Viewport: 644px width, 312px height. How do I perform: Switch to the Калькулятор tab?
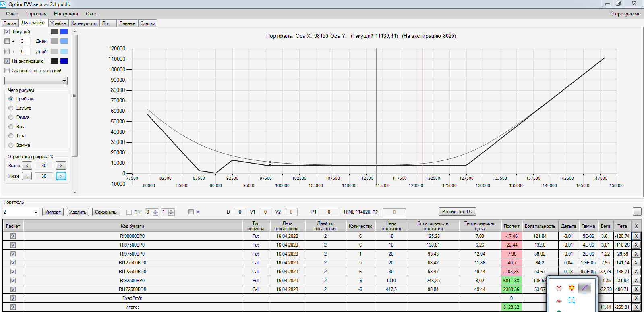tap(84, 23)
